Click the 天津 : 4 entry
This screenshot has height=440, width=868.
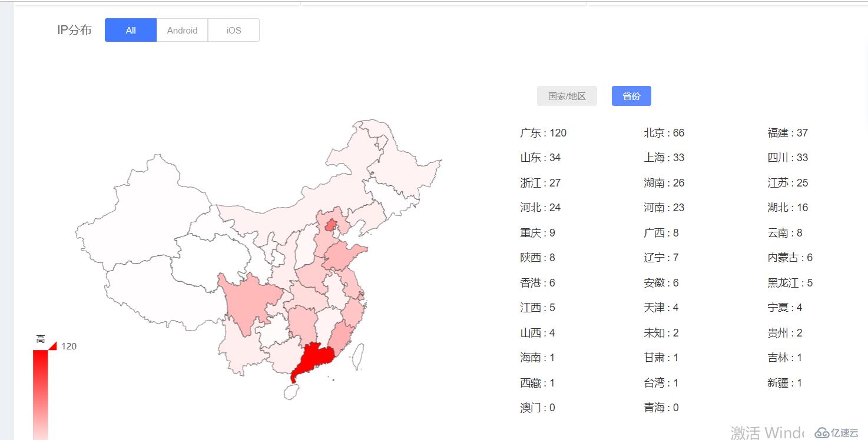(661, 308)
